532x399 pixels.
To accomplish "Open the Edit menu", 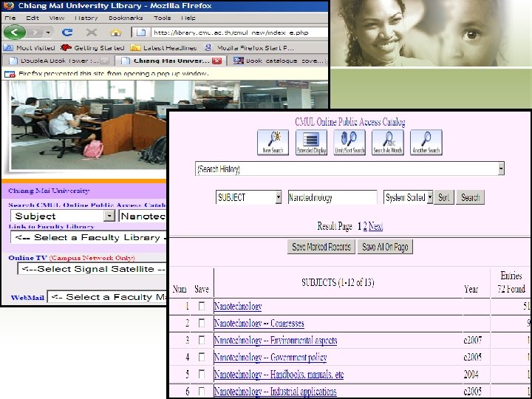I will (x=33, y=18).
